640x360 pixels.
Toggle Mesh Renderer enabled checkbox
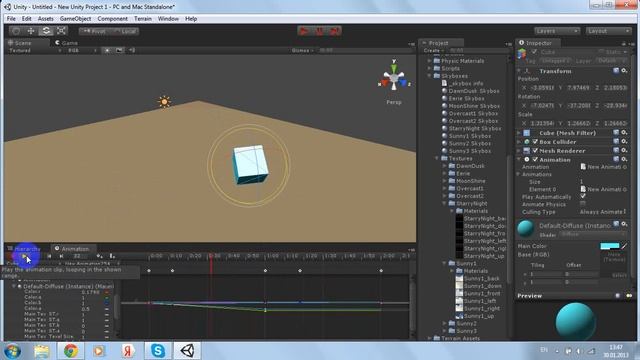click(535, 151)
